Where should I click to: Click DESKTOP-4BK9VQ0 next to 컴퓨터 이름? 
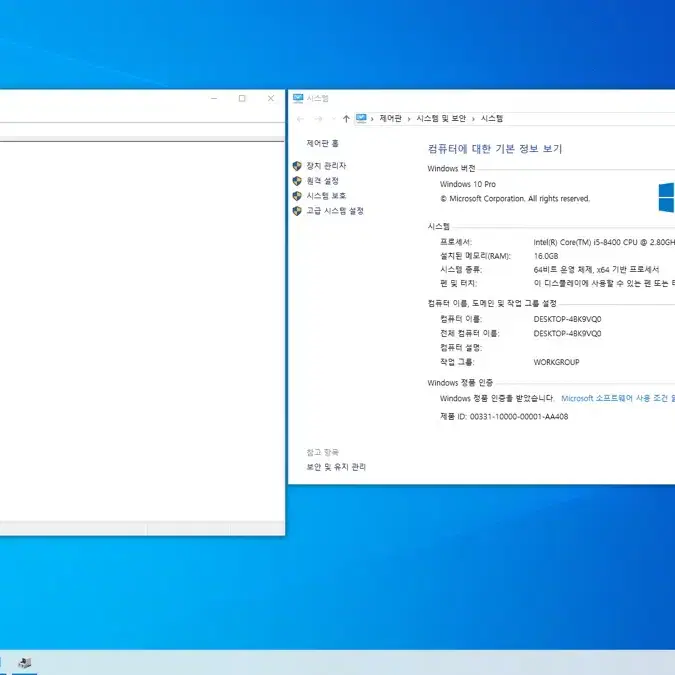click(x=567, y=319)
